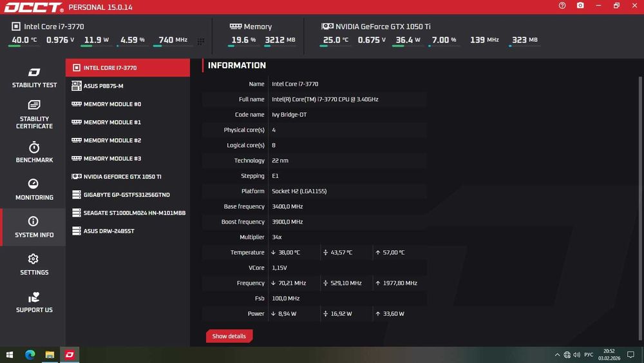Click the OCCT logo in title bar

click(x=33, y=7)
